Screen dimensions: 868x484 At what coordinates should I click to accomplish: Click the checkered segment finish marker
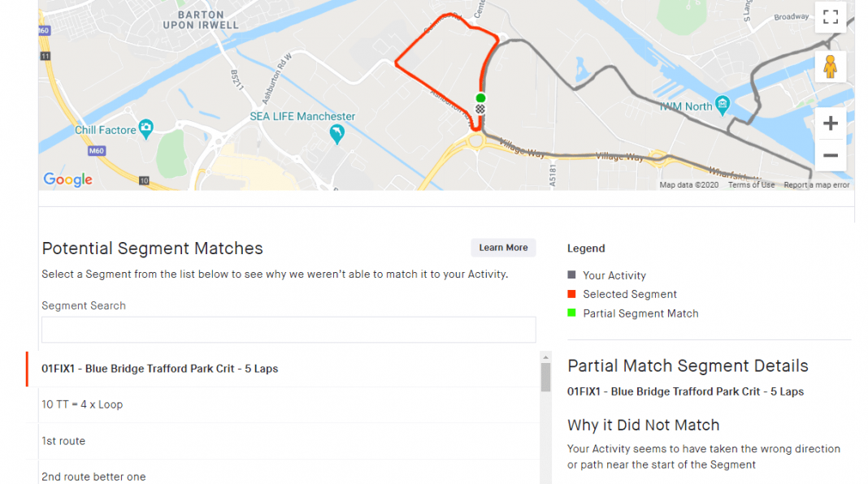coord(480,108)
